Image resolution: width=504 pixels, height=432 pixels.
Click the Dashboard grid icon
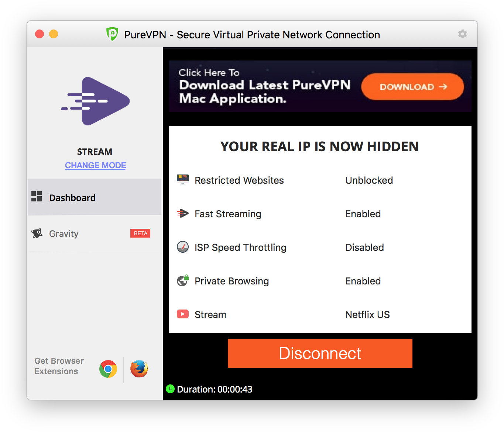coord(37,196)
